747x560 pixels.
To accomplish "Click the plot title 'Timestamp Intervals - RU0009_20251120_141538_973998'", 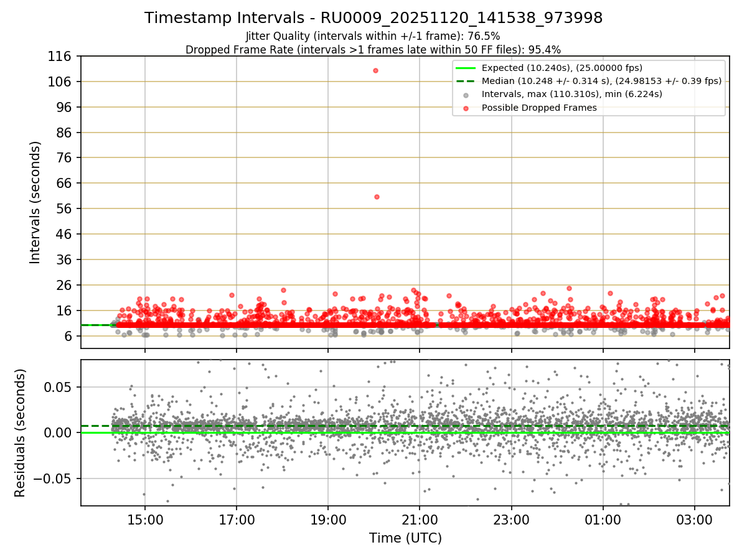I will pyautogui.click(x=374, y=18).
